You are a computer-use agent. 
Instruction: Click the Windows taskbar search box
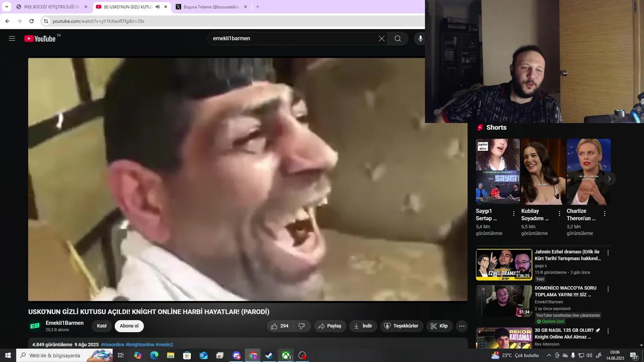pos(64,355)
